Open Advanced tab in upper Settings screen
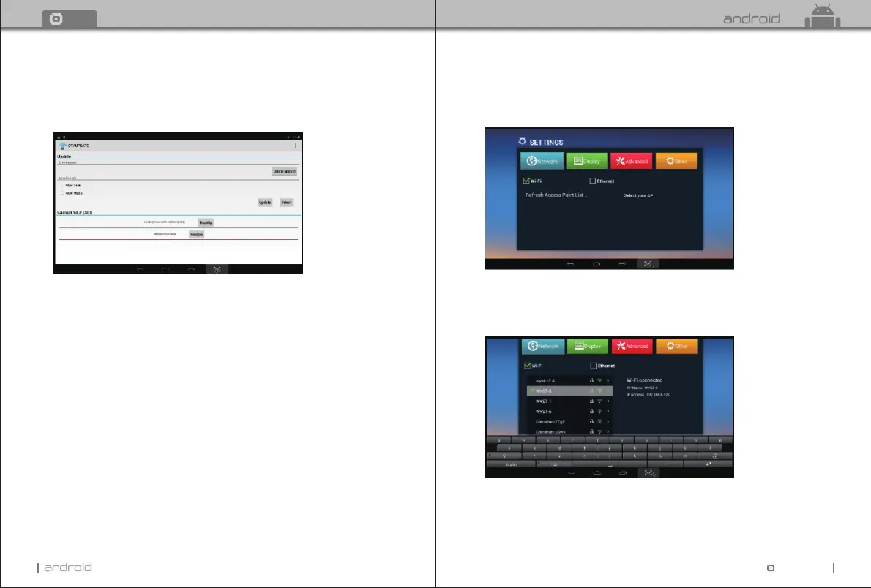 coord(632,161)
